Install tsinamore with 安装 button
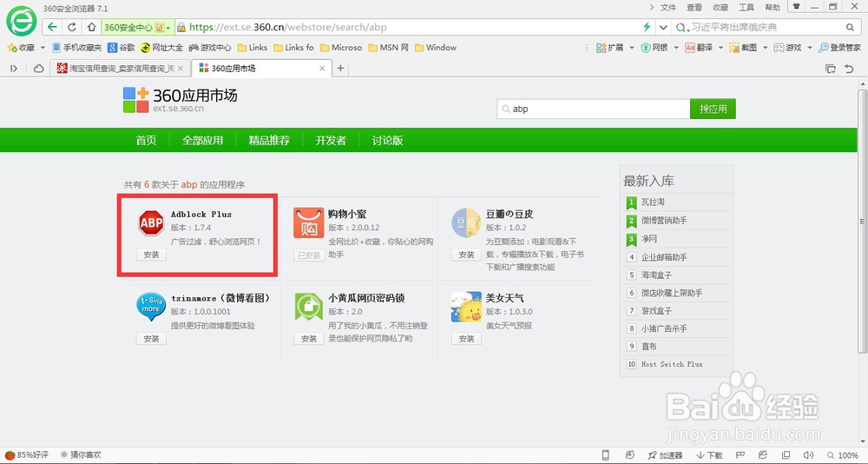The image size is (868, 464). [151, 339]
